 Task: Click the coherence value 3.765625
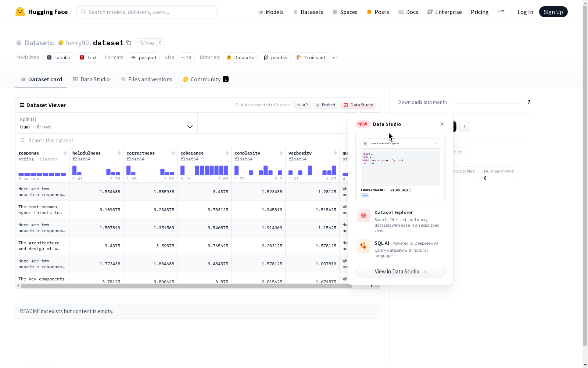point(218,246)
